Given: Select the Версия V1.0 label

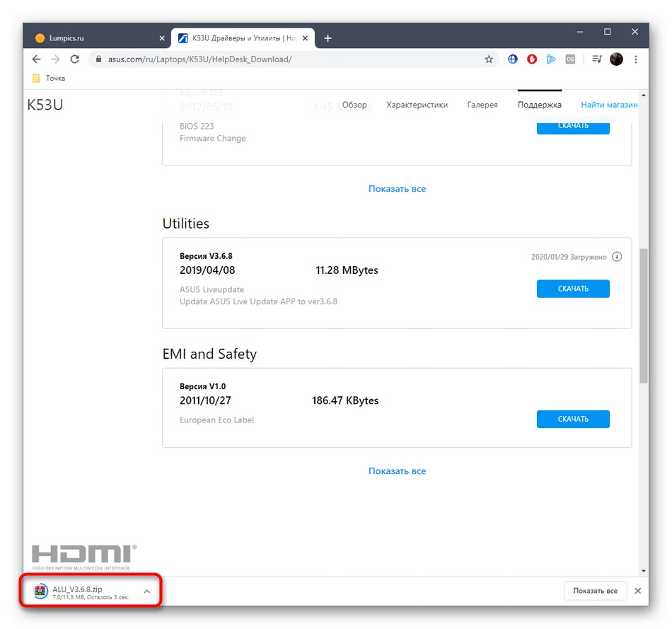Looking at the screenshot, I should (x=203, y=386).
